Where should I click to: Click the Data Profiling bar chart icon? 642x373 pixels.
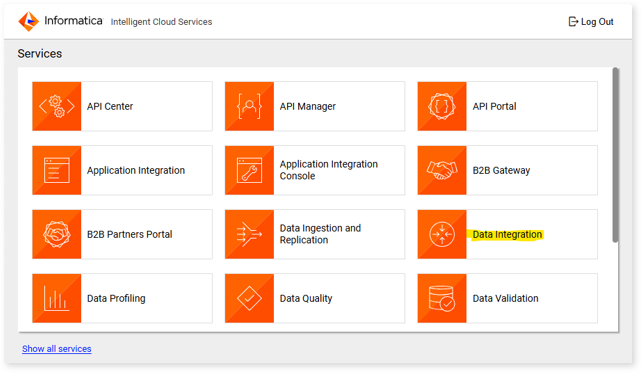pyautogui.click(x=57, y=298)
